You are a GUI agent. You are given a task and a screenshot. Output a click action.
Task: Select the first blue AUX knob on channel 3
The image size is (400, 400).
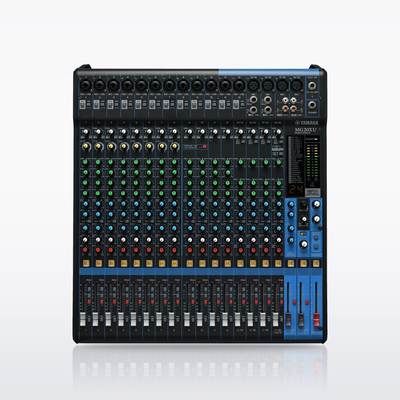click(111, 204)
